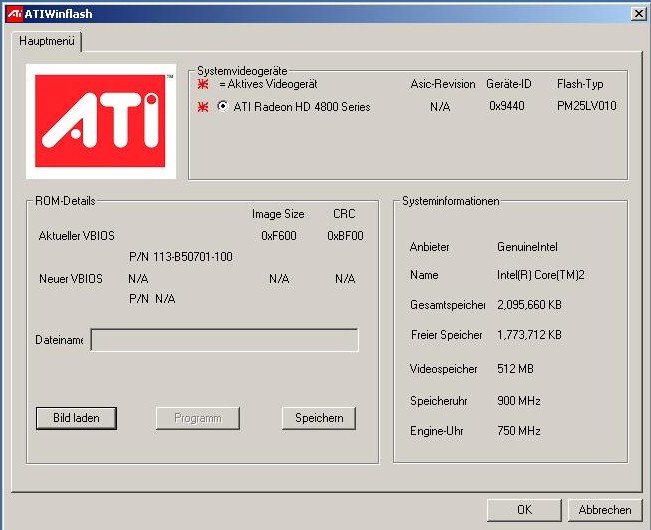The height and width of the screenshot is (530, 651).
Task: Click the Neuer VBIOS label
Action: (71, 278)
